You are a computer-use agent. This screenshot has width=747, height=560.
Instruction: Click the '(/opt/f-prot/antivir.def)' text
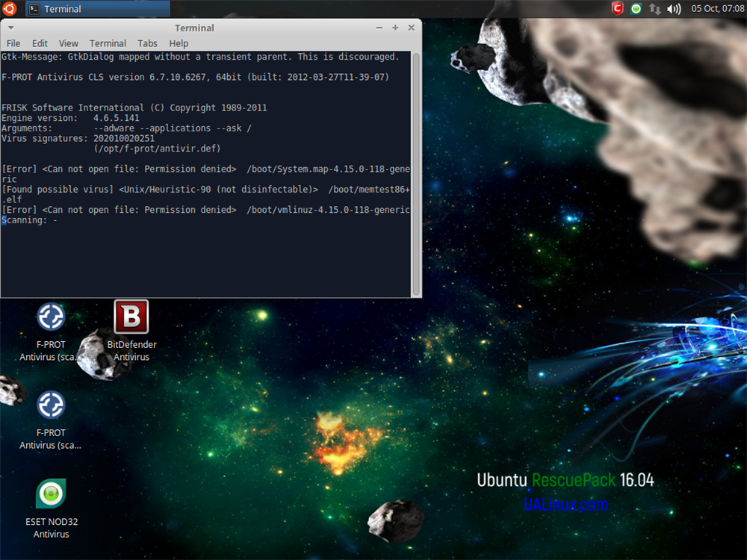coord(157,149)
